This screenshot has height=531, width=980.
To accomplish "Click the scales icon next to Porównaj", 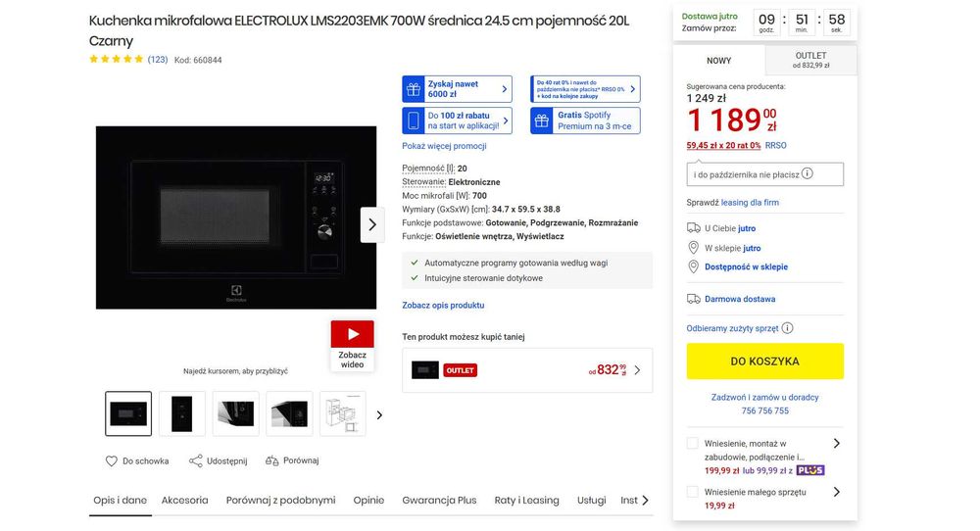I will pyautogui.click(x=271, y=461).
